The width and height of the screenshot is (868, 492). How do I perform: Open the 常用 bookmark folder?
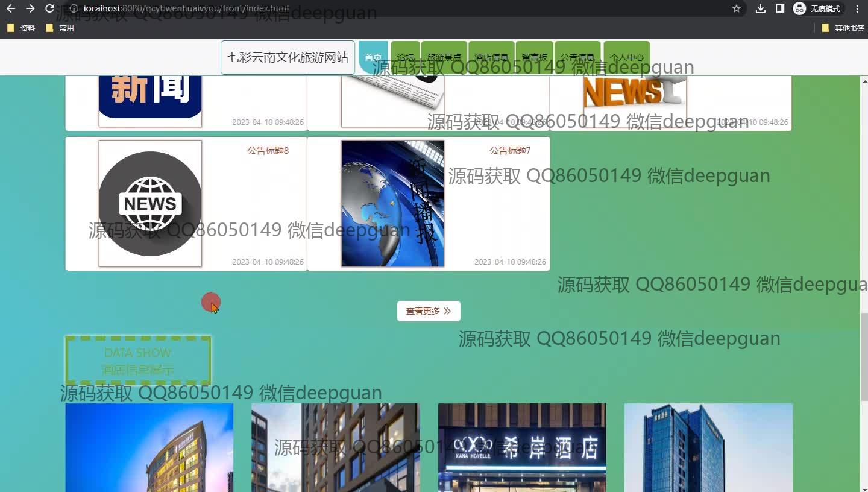tap(60, 28)
